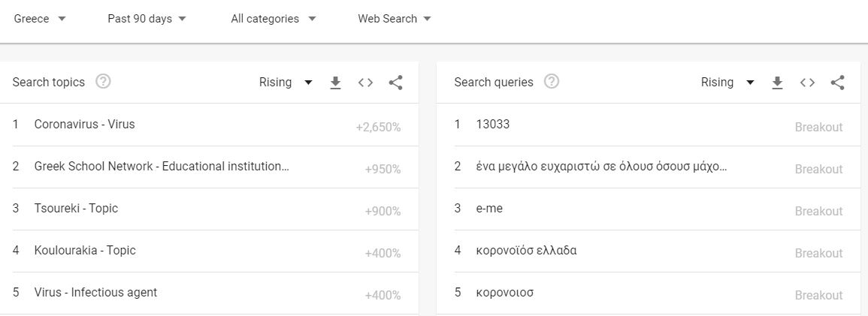Viewport: 868px width, 316px height.
Task: Open Rising sort dropdown in Search queries
Action: (x=727, y=83)
